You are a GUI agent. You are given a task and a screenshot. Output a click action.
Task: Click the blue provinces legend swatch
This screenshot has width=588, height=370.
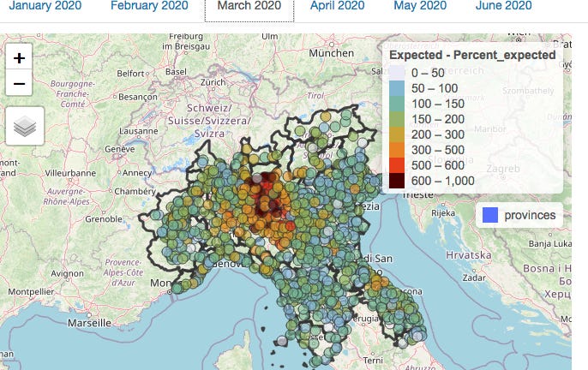[x=489, y=215]
